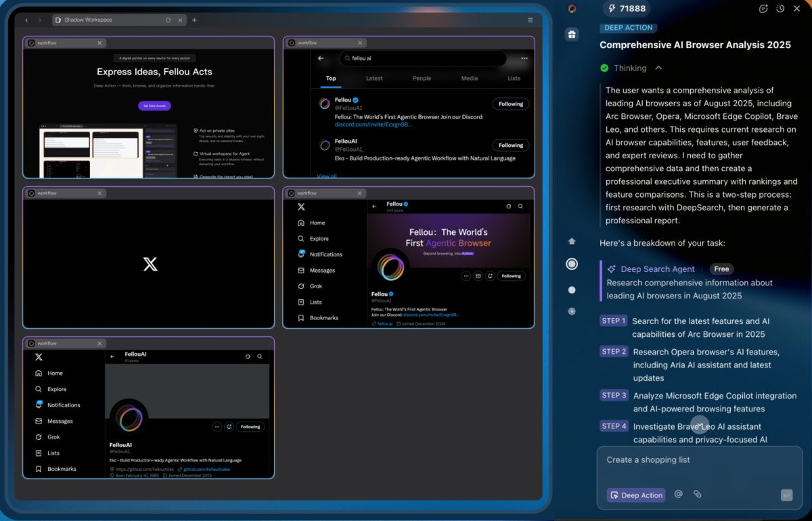Click the plus icon on the side rail

point(572,312)
